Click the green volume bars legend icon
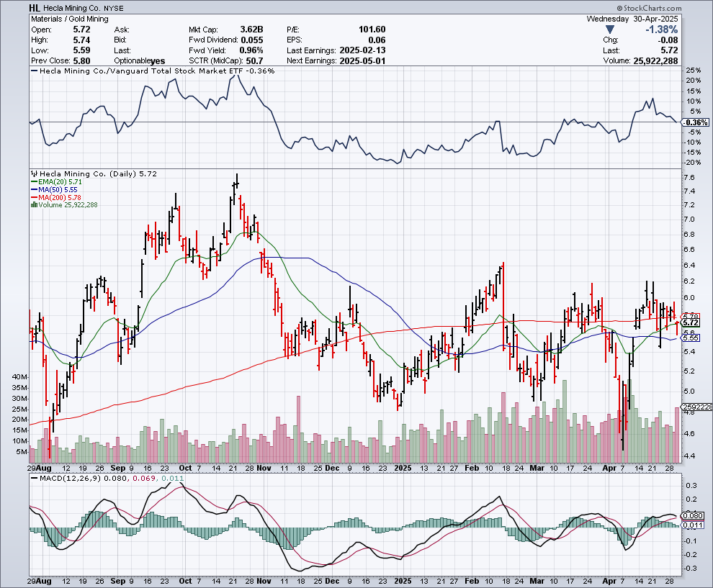The width and height of the screenshot is (713, 588). click(32, 205)
